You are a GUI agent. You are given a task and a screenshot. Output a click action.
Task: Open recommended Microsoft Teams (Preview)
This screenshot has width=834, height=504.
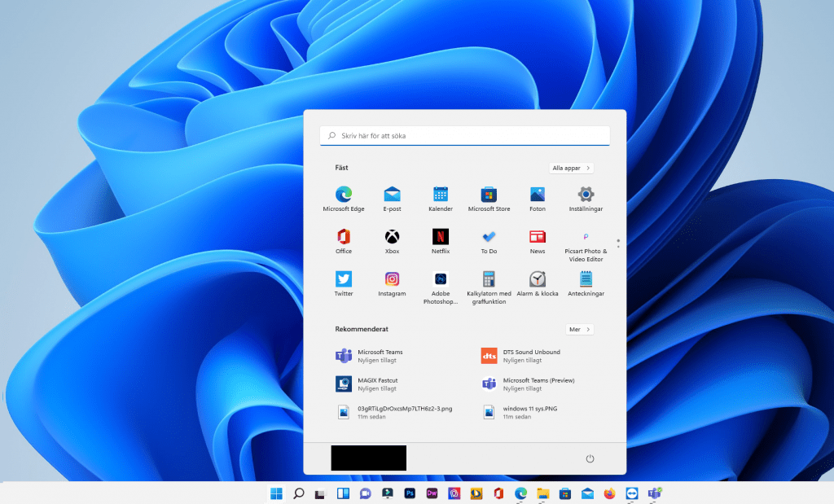click(x=538, y=383)
